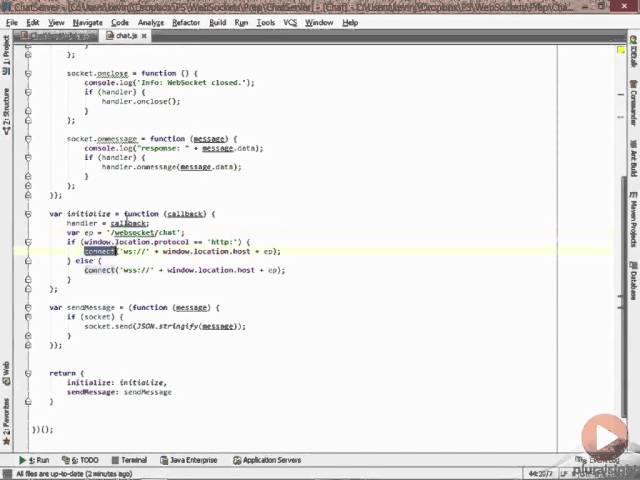Open the Edit menu
The width and height of the screenshot is (640, 480).
click(33, 23)
